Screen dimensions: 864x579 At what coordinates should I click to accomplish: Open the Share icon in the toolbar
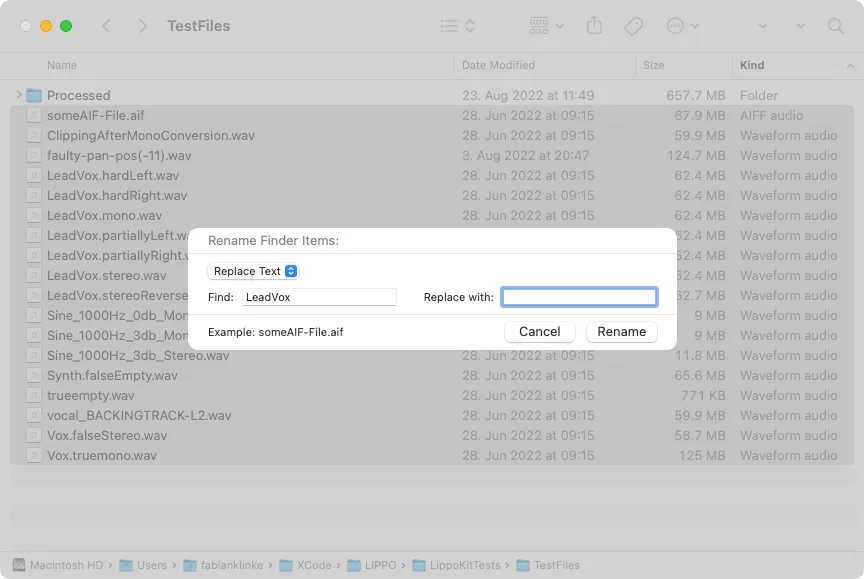(594, 26)
